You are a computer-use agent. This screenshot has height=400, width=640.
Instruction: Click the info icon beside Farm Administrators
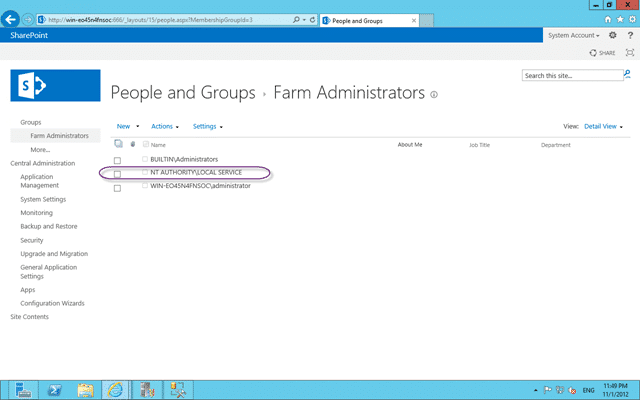click(434, 94)
